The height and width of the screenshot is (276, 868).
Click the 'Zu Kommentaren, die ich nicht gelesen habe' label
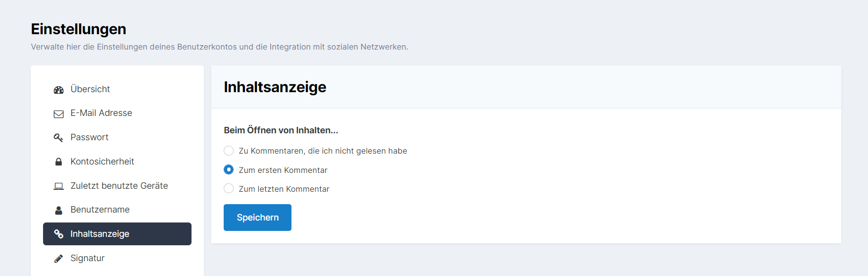(323, 151)
